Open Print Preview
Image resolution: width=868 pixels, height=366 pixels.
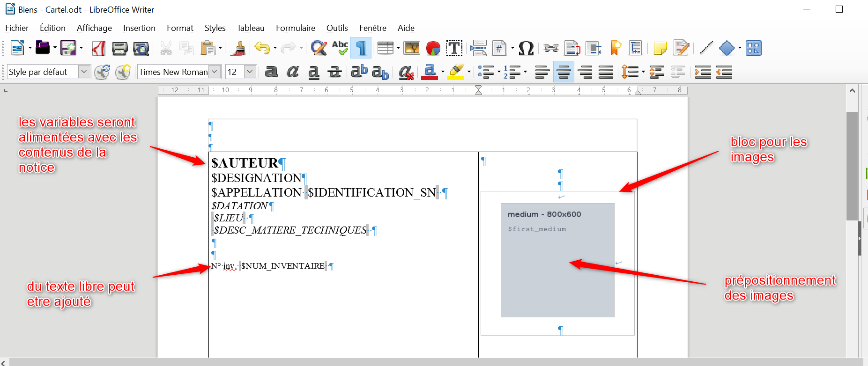point(141,48)
